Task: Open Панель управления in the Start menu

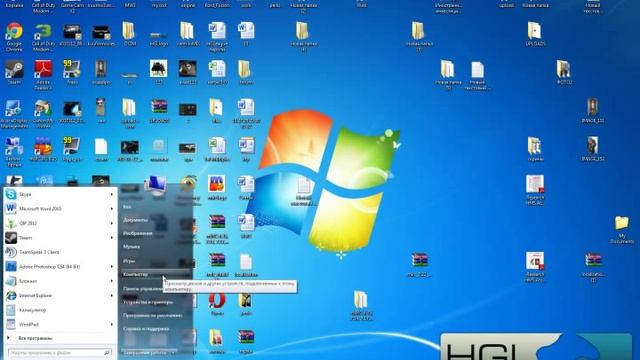Action: (x=143, y=289)
